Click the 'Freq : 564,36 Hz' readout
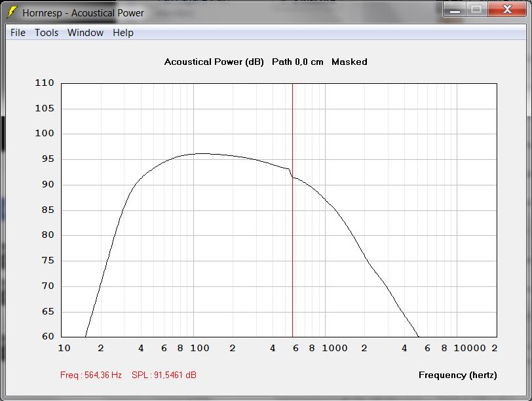This screenshot has width=532, height=401. click(x=91, y=375)
